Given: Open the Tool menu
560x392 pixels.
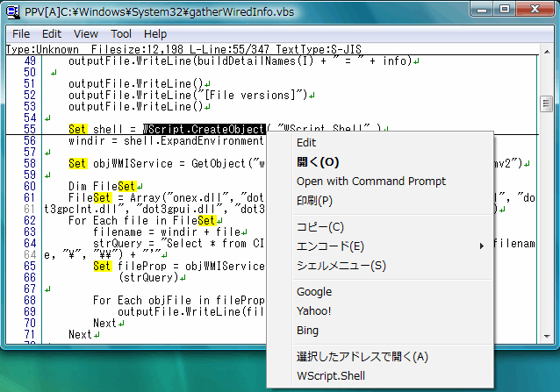Looking at the screenshot, I should click(x=121, y=33).
